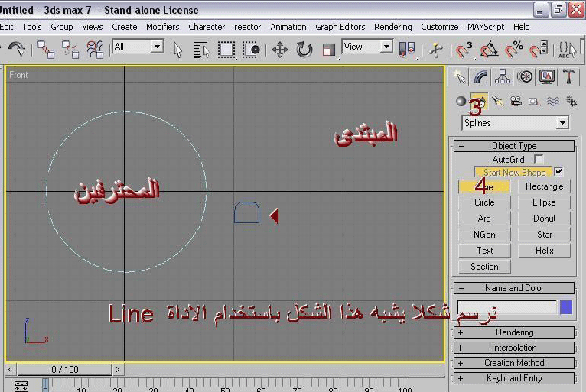Viewport: 586px width, 392px height.
Task: Select the Space Warps category icon
Action: point(553,101)
